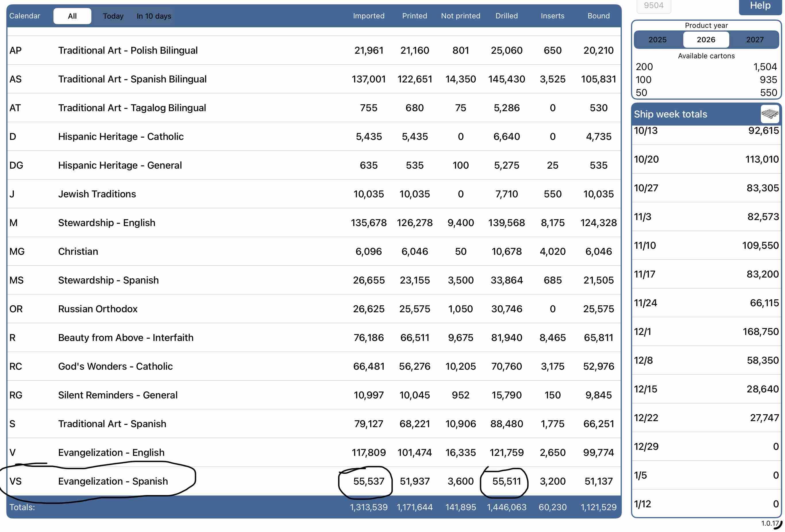Choose the 2026 product year segment
Image resolution: width=785 pixels, height=532 pixels.
coord(706,40)
